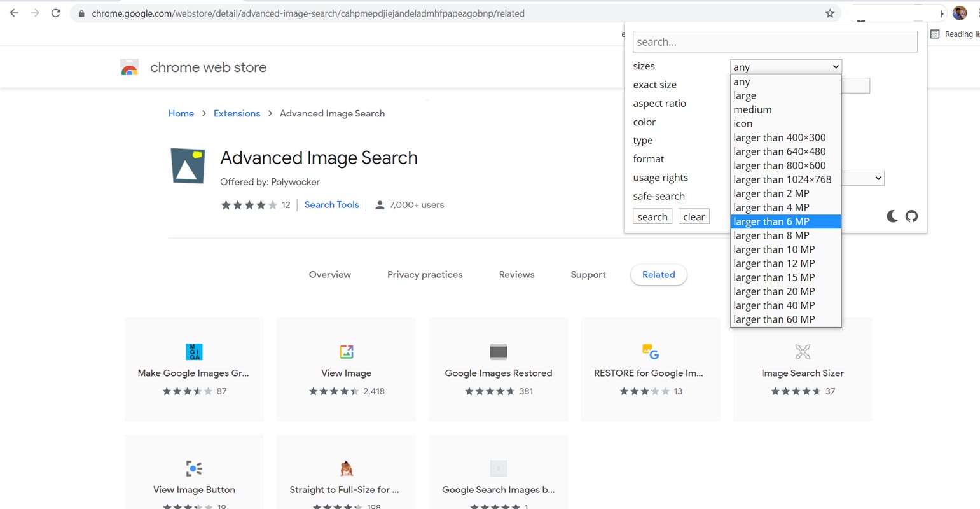Image resolution: width=980 pixels, height=509 pixels.
Task: Choose 'larger than 640×480'
Action: click(x=786, y=151)
